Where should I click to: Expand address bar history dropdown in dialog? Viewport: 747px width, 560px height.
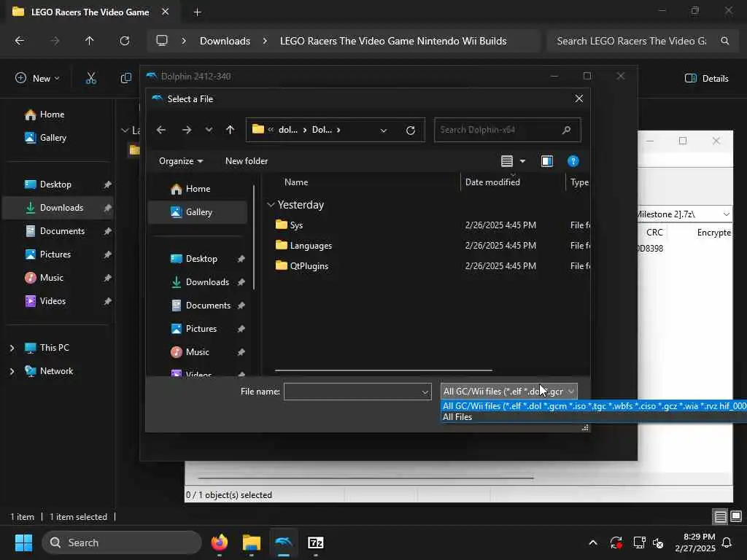(x=384, y=130)
